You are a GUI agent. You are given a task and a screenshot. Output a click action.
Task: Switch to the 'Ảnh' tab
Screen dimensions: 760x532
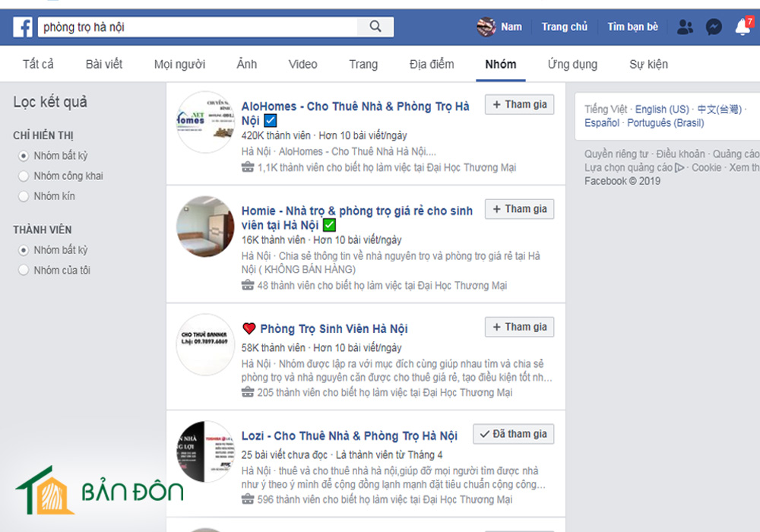coord(247,65)
